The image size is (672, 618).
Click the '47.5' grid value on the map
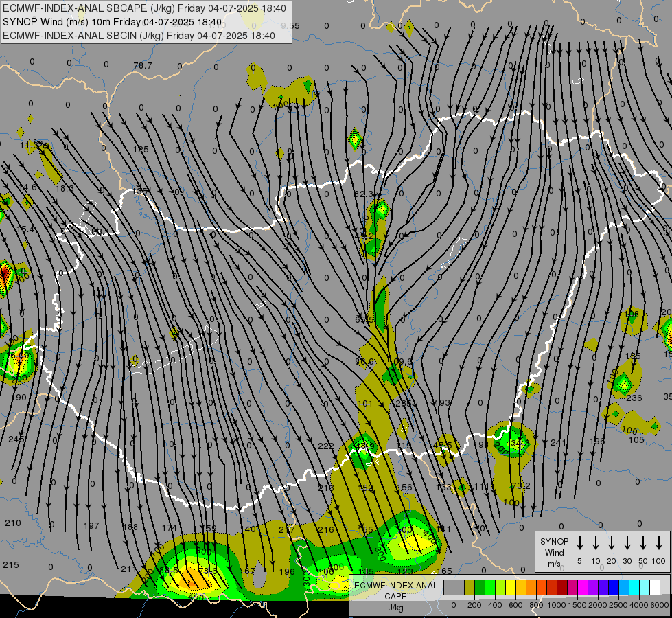[x=443, y=445]
